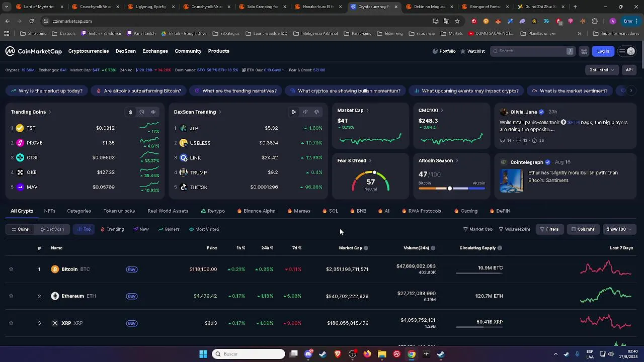Image resolution: width=644 pixels, height=362 pixels.
Task: Switch view to DexScan toggle
Action: (x=52, y=229)
